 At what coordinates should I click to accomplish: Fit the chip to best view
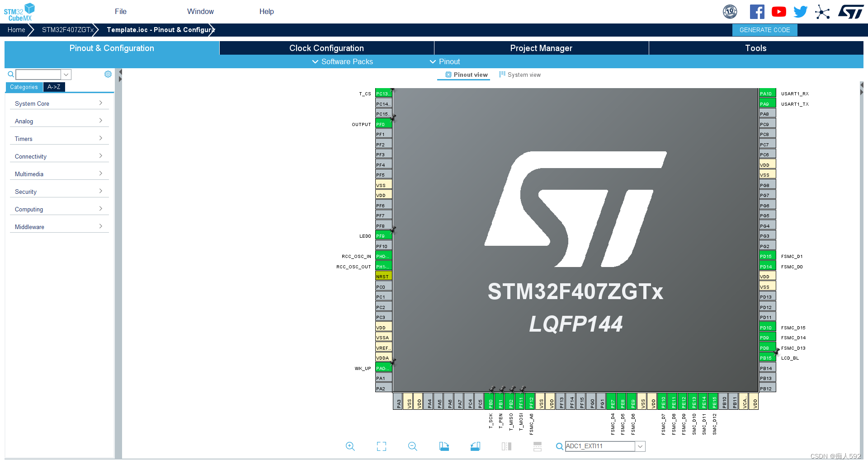[x=382, y=446]
